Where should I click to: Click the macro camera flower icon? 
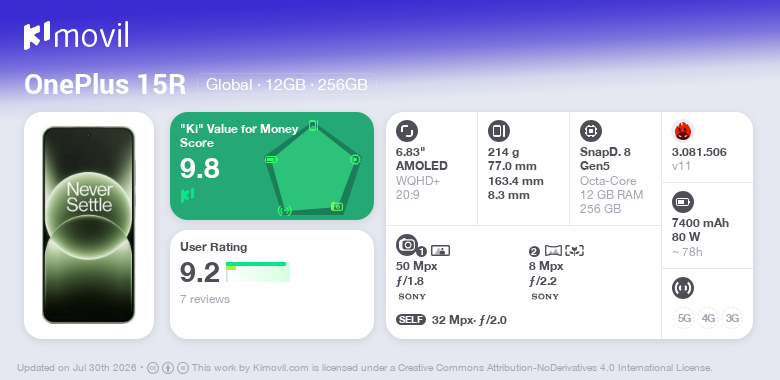pos(575,251)
